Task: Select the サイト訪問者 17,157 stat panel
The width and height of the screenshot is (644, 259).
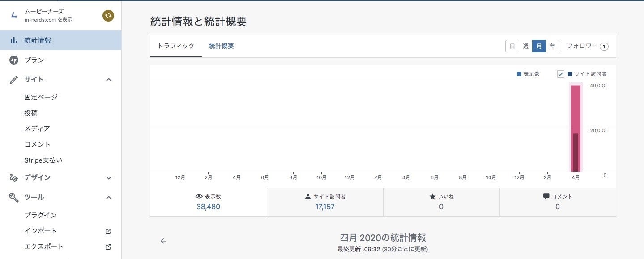Action: 325,202
